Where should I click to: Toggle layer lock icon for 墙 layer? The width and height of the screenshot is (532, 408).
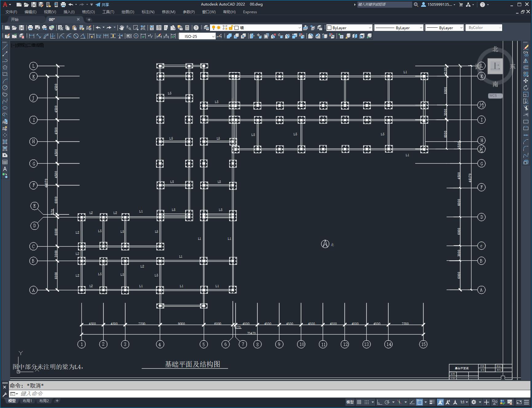point(231,28)
